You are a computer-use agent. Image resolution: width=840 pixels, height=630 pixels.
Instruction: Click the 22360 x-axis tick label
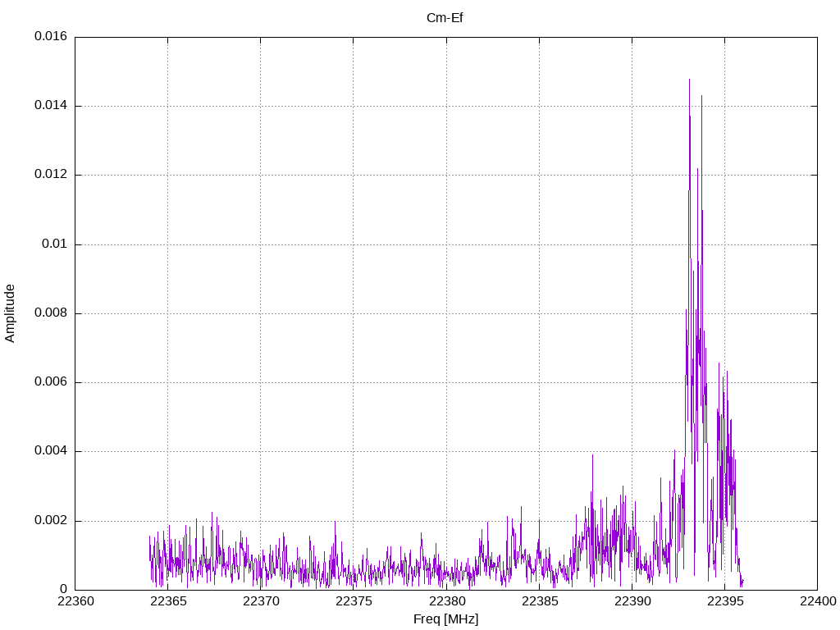pos(75,602)
